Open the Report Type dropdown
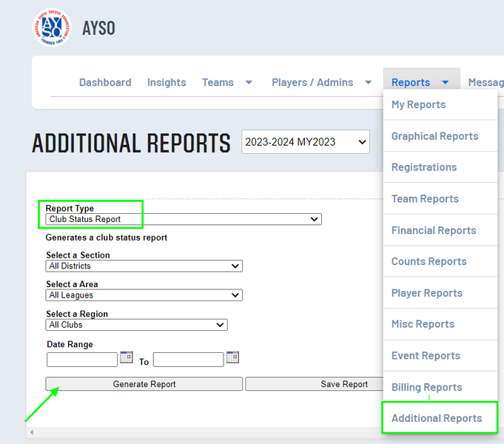 184,219
